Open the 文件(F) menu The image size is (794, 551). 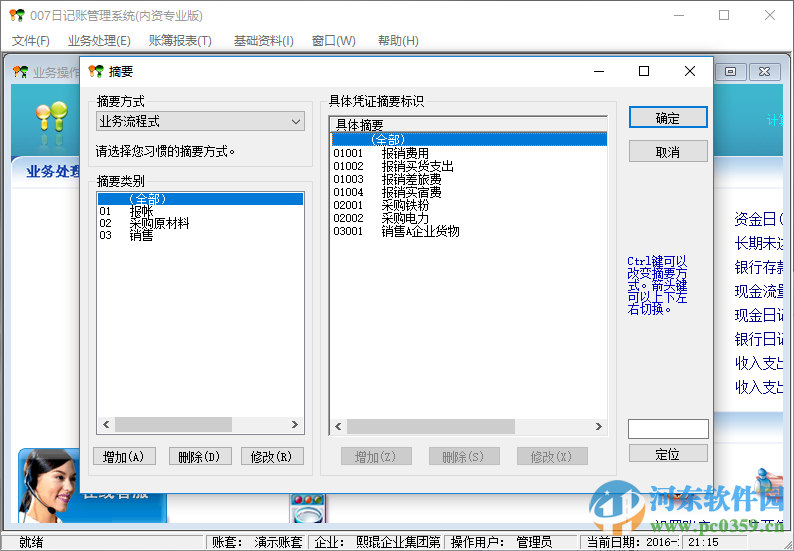pos(30,41)
